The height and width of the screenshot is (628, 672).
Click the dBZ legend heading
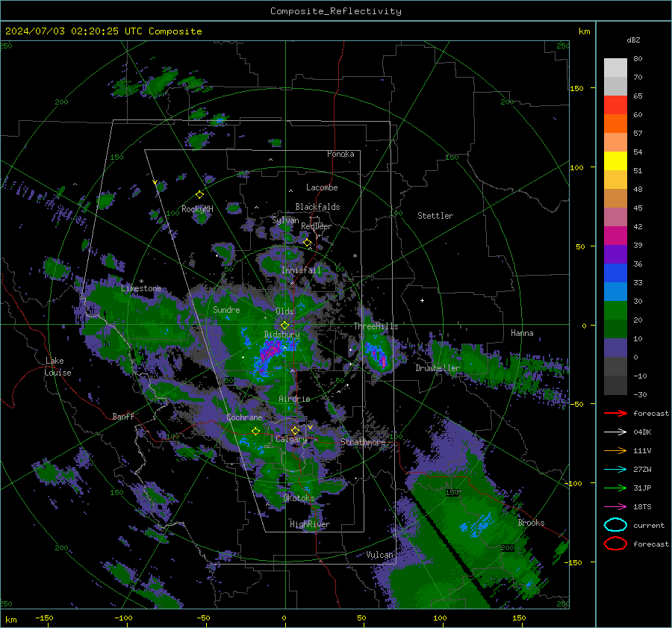pyautogui.click(x=633, y=40)
